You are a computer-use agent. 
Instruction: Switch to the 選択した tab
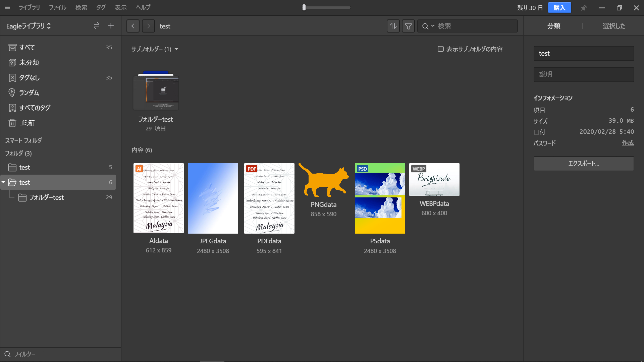613,26
